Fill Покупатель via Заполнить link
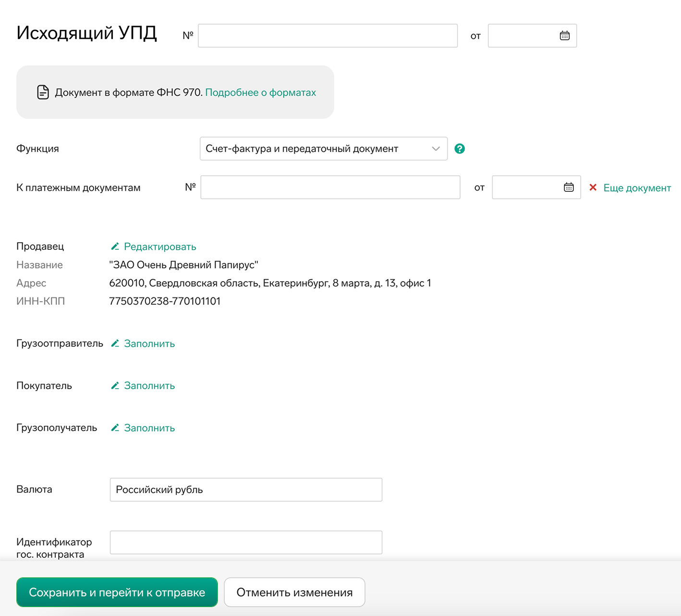This screenshot has width=681, height=616. point(149,386)
